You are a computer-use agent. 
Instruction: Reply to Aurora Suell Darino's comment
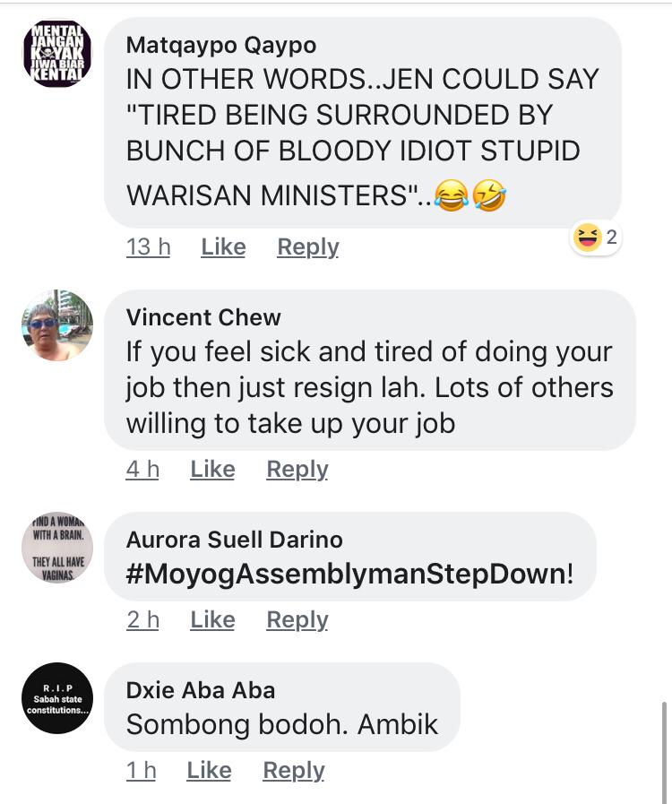tap(297, 620)
